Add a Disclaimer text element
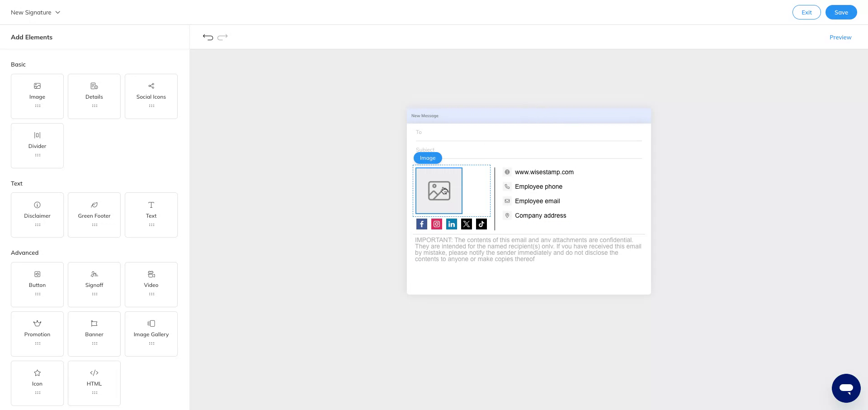The height and width of the screenshot is (410, 868). point(37,215)
